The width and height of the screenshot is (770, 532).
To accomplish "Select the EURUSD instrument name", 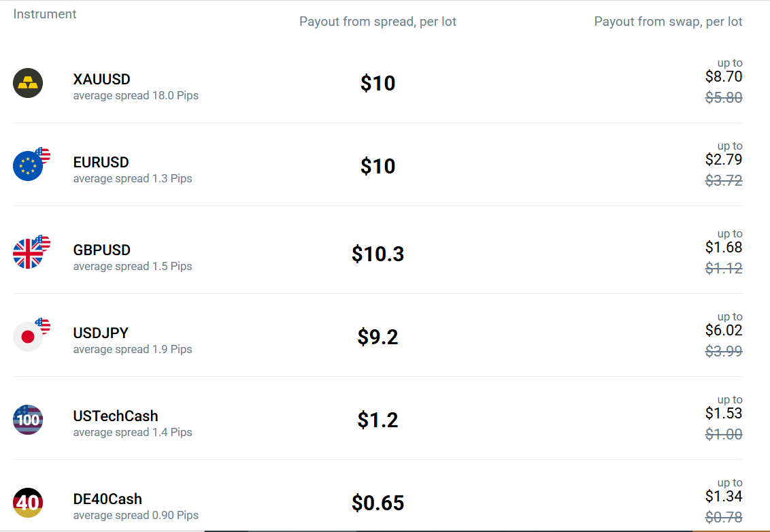I will click(x=101, y=162).
